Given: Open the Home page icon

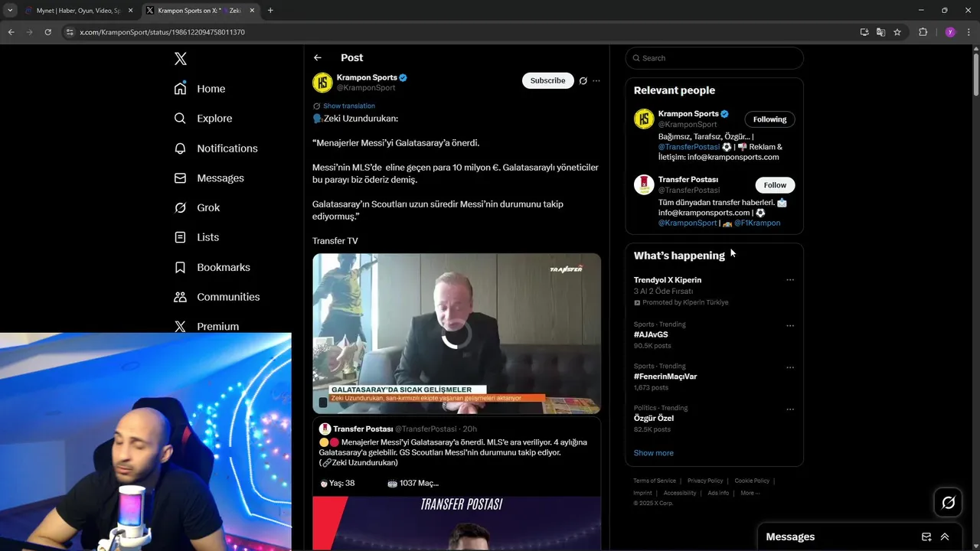Looking at the screenshot, I should click(x=181, y=89).
